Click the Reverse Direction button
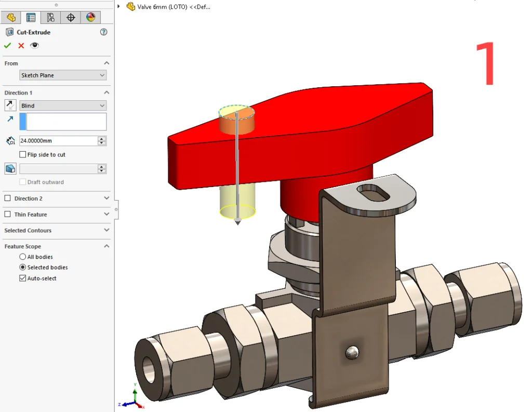 [x=10, y=105]
